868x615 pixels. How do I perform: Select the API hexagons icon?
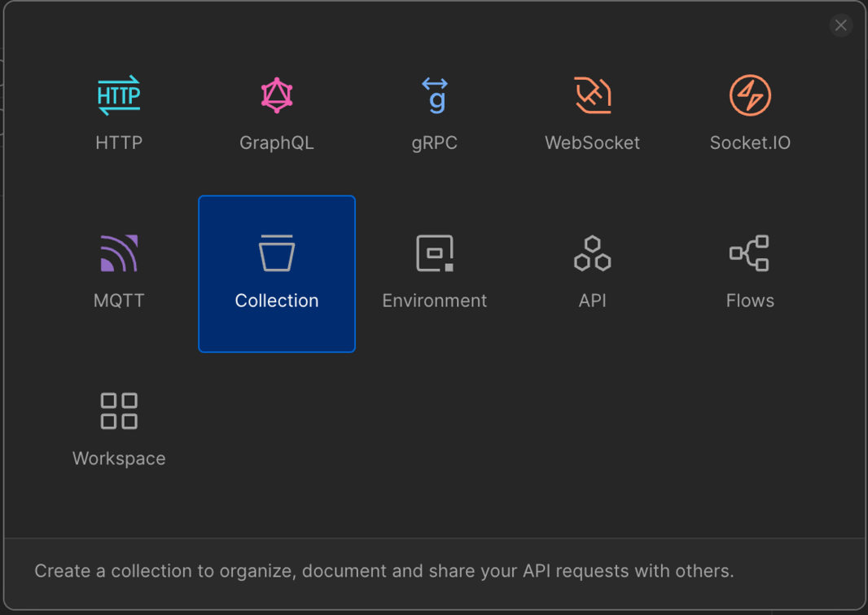[x=593, y=253]
